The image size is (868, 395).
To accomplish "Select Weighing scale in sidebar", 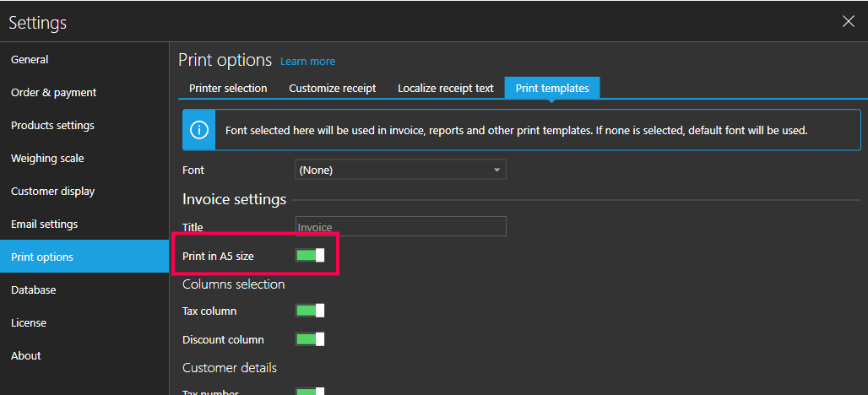I will 47,159.
